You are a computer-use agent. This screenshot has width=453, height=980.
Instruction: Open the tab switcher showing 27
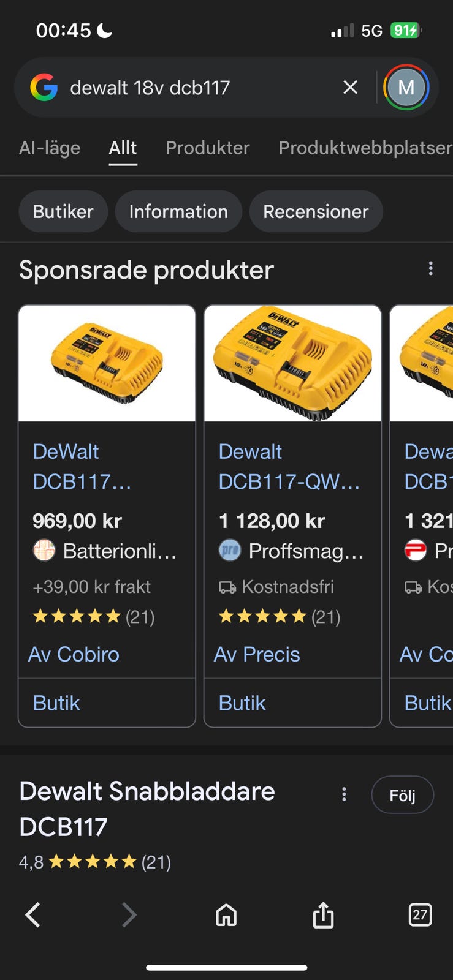420,915
